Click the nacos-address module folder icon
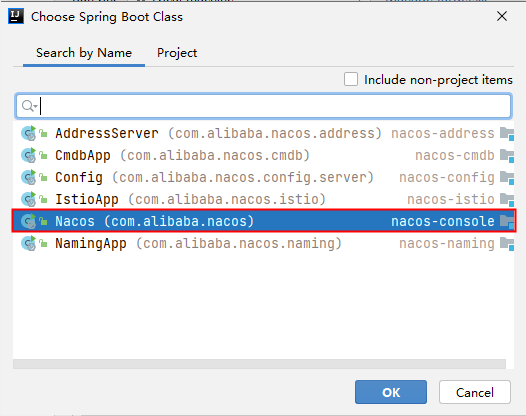This screenshot has height=416, width=526. [x=507, y=134]
